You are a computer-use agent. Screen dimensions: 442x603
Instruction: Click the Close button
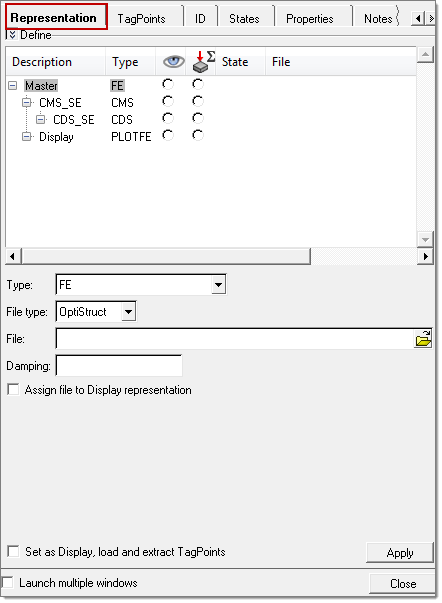(403, 583)
